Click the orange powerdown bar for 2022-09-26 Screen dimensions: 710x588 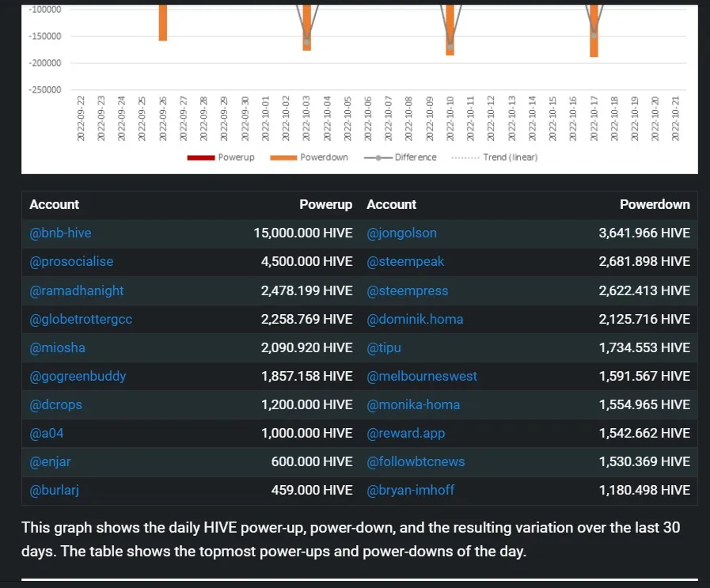(x=163, y=23)
